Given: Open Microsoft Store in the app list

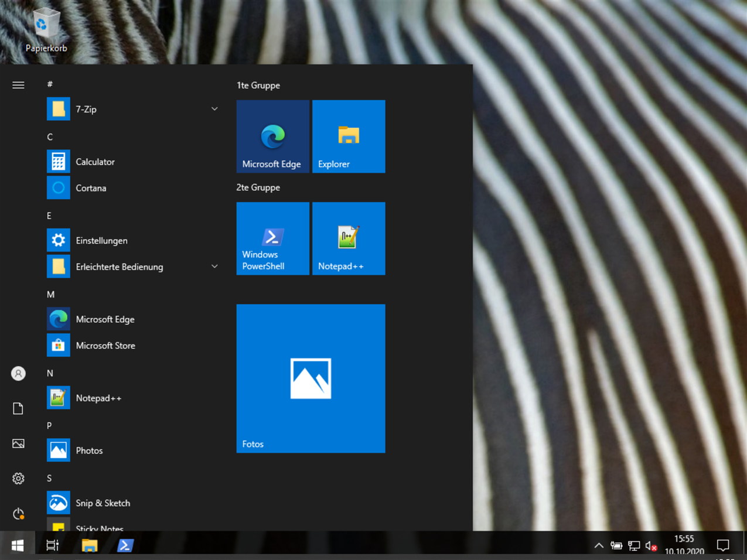Looking at the screenshot, I should [x=134, y=346].
